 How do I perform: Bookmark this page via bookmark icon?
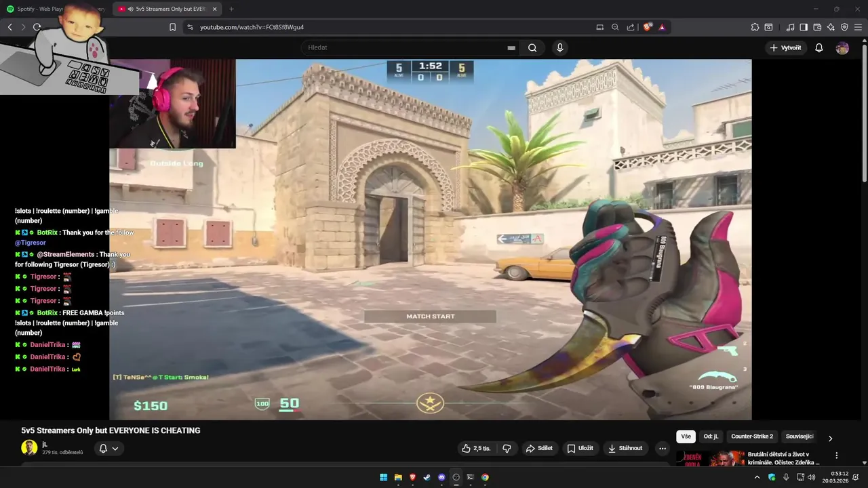(172, 27)
